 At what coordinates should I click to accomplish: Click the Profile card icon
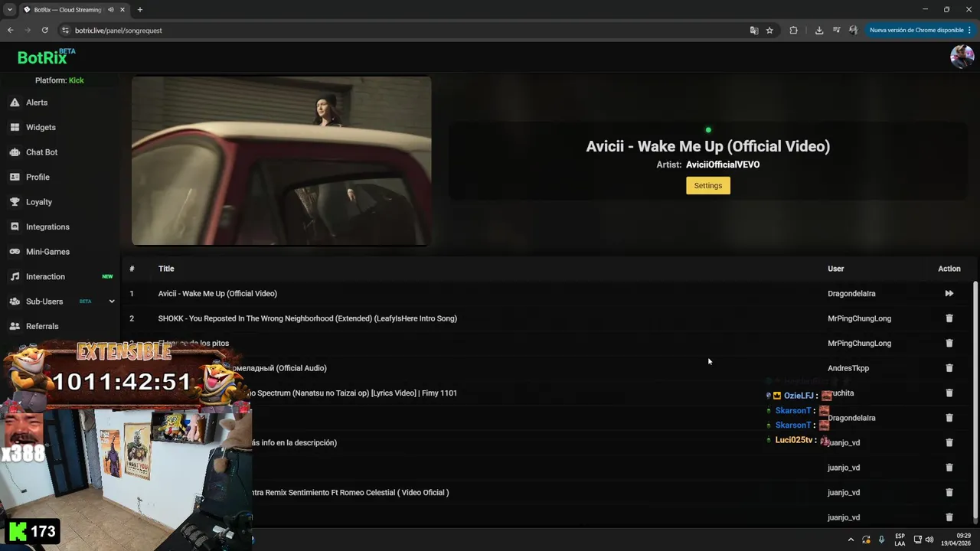pyautogui.click(x=15, y=177)
